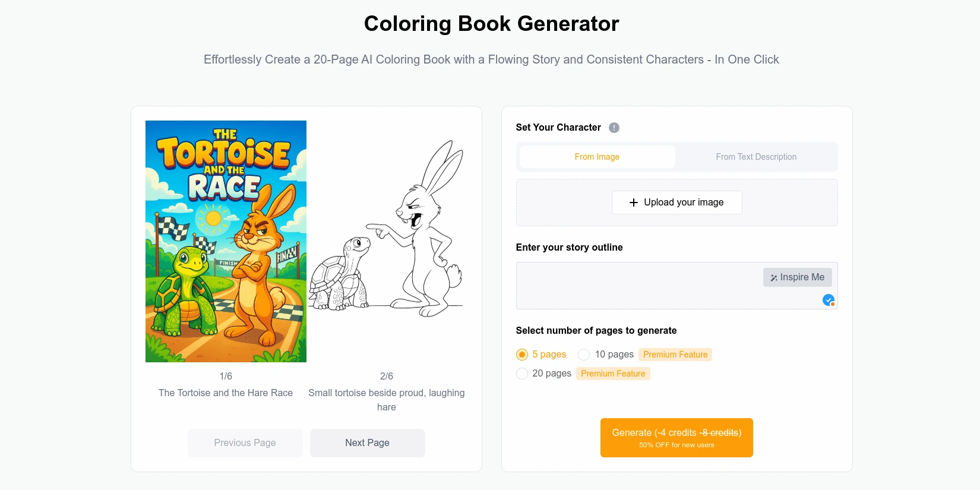Click the plus icon in Upload your image
This screenshot has height=490, width=980.
coord(633,203)
